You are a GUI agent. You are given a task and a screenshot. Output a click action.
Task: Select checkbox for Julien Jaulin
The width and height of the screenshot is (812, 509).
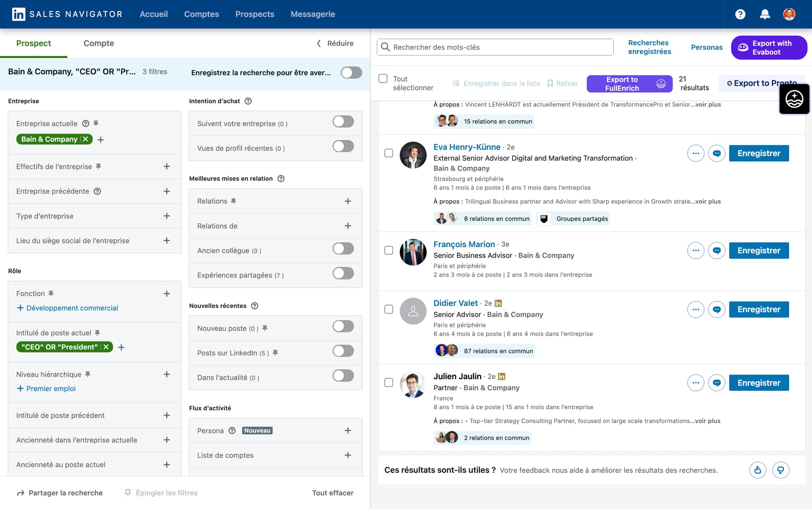(389, 382)
